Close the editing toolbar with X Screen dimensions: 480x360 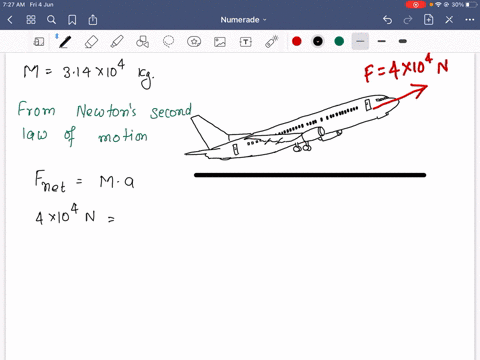(449, 20)
